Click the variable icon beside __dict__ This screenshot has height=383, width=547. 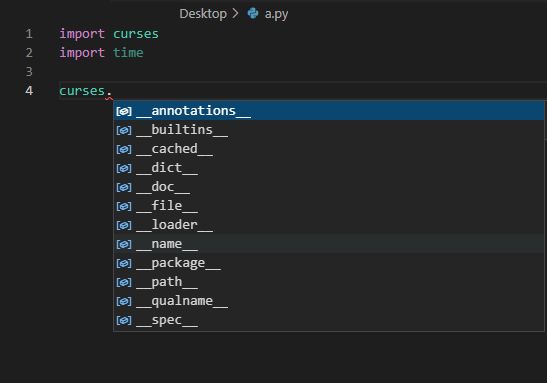124,168
